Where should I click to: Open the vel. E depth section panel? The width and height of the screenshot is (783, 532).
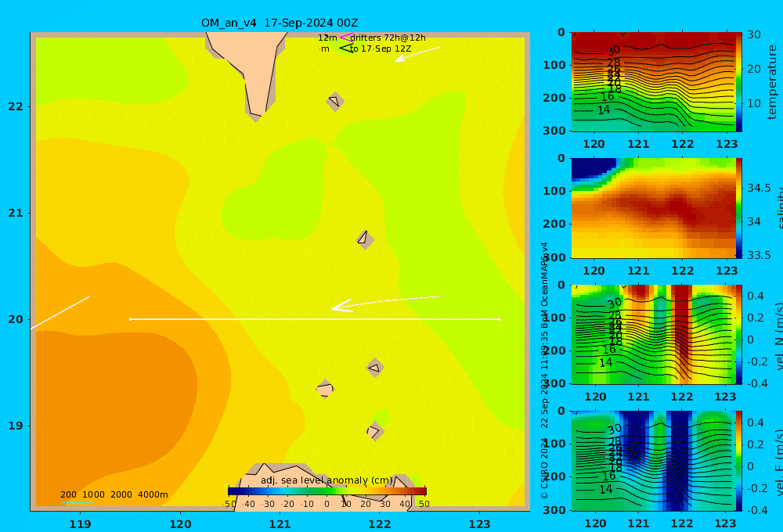coord(653,461)
